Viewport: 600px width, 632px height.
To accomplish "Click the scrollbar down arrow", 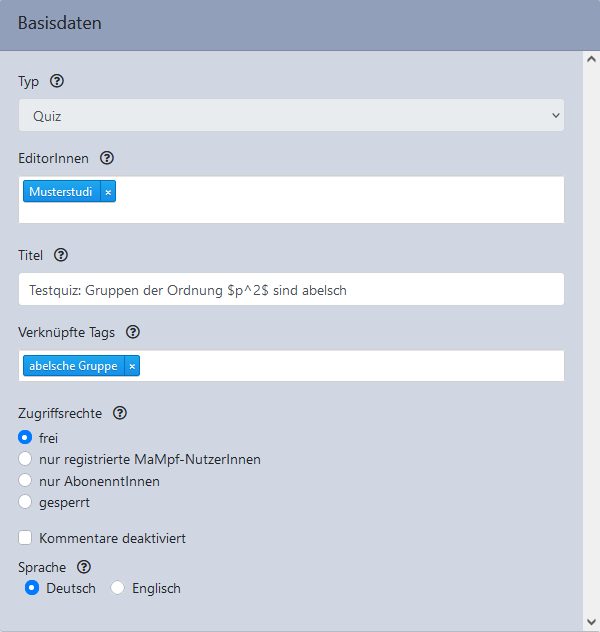I will point(590,622).
